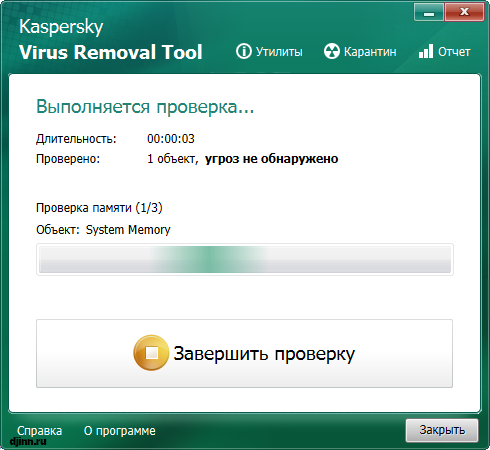Click the 'Virus Removal Tool' title text
The width and height of the screenshot is (490, 450).
(111, 52)
